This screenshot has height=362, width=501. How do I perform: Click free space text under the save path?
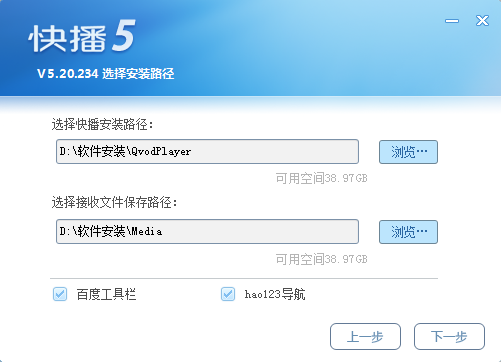[x=322, y=259]
